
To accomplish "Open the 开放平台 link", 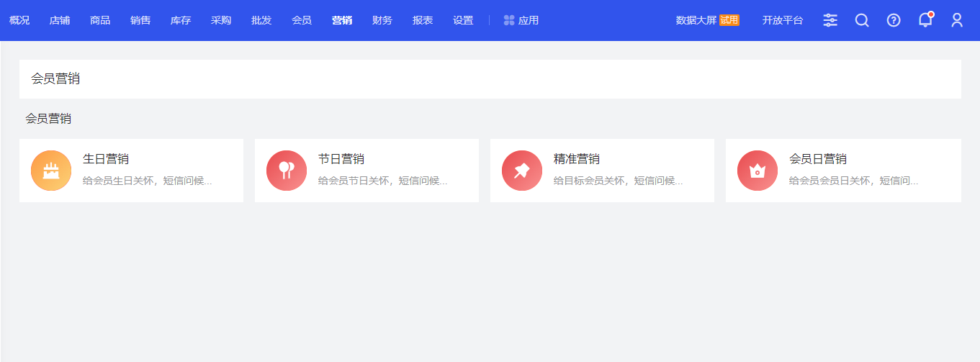I will pyautogui.click(x=783, y=20).
